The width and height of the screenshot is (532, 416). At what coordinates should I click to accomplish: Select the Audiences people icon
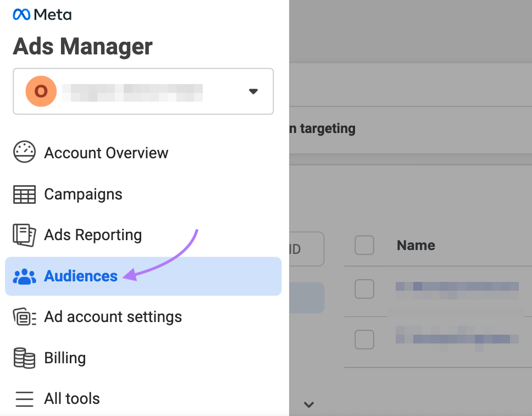click(23, 276)
